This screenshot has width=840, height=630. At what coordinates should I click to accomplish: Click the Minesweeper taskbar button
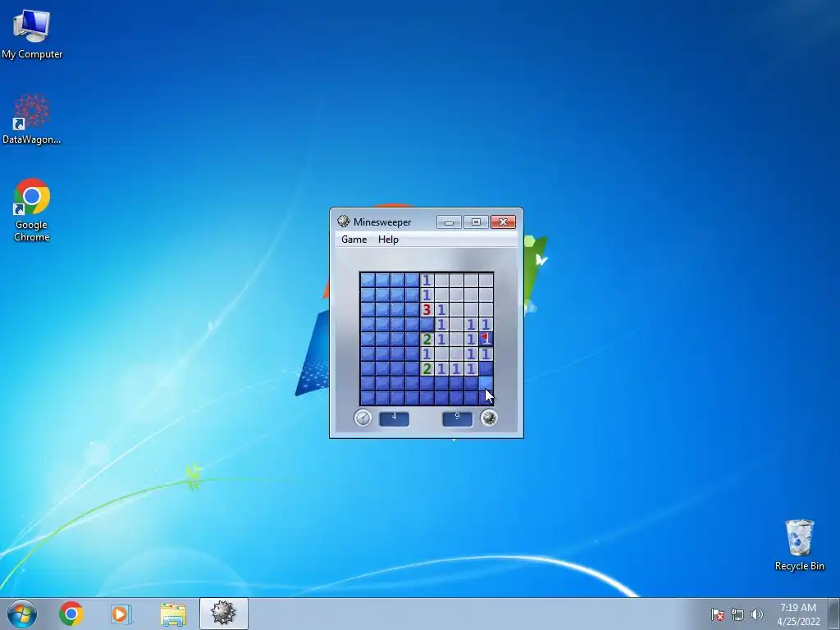pos(223,614)
